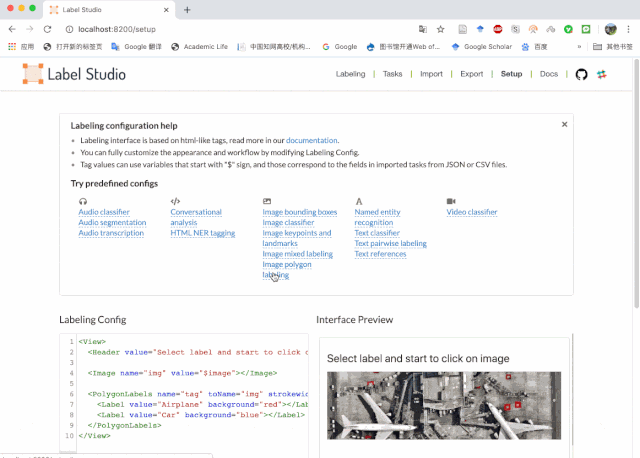
Task: Open the documentation link
Action: click(311, 140)
